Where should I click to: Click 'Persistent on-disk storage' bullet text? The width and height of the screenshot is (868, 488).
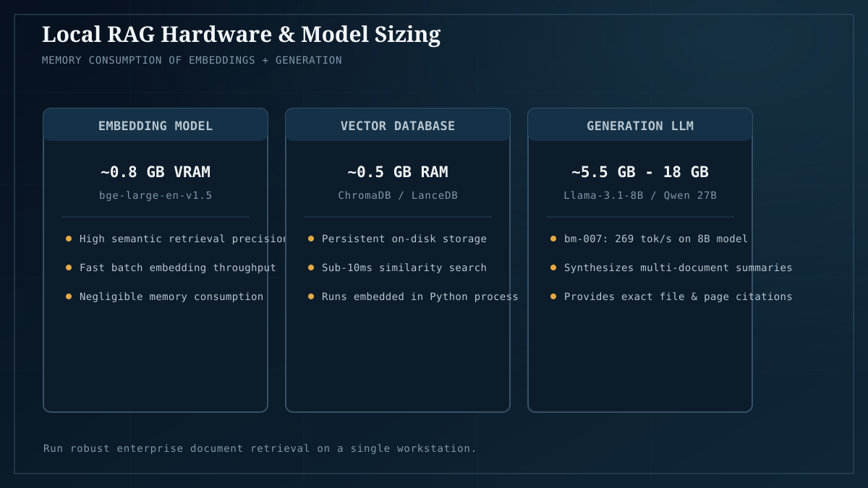coord(404,239)
